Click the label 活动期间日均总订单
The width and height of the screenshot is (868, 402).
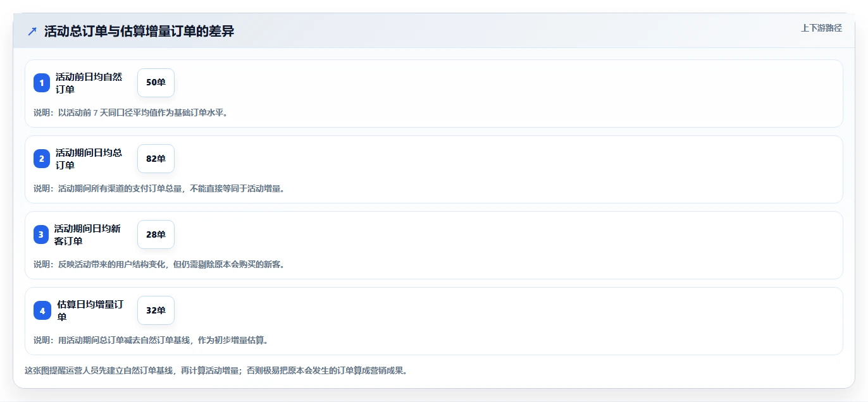pyautogui.click(x=89, y=159)
